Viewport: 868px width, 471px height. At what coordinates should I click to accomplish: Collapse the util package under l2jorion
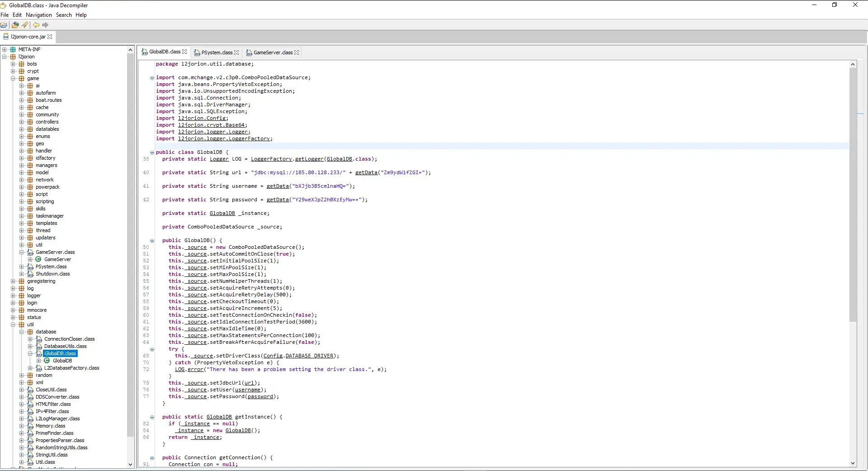13,324
